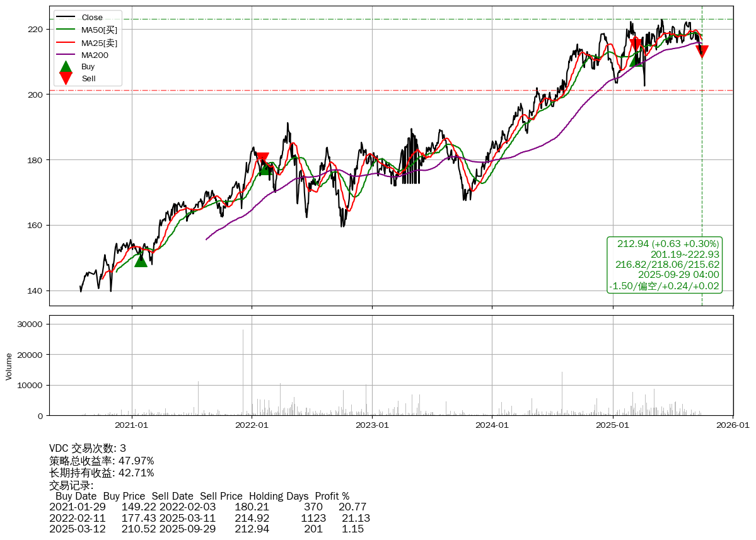This screenshot has width=756, height=540.
Task: Click the rotated Volume axis label
Action: (x=9, y=366)
